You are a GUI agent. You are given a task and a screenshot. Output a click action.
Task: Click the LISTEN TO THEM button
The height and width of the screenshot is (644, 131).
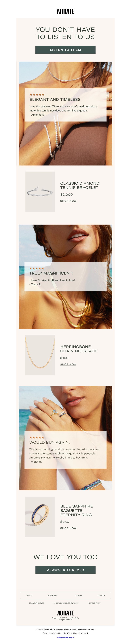[65, 50]
